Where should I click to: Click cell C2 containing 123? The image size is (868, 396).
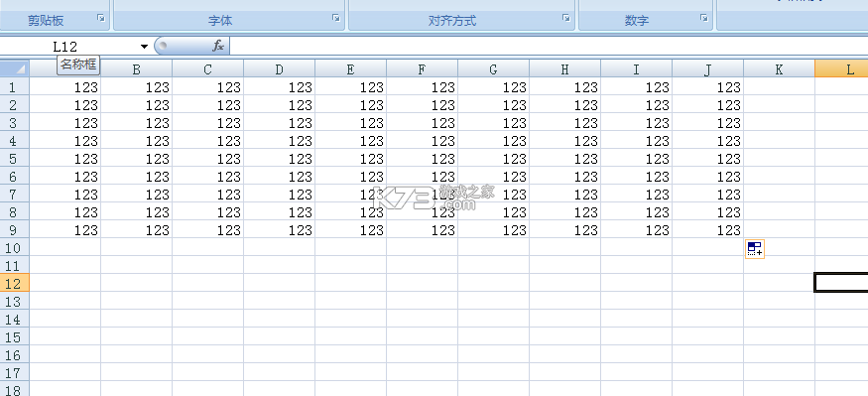(x=207, y=104)
